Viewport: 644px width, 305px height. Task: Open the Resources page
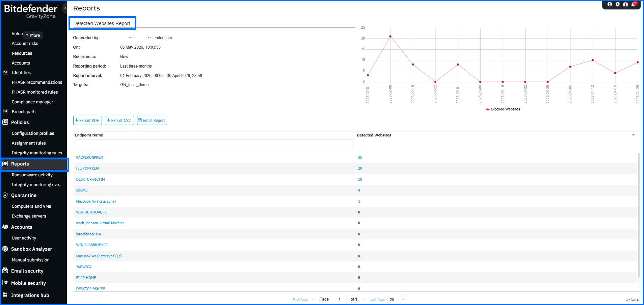coord(22,53)
